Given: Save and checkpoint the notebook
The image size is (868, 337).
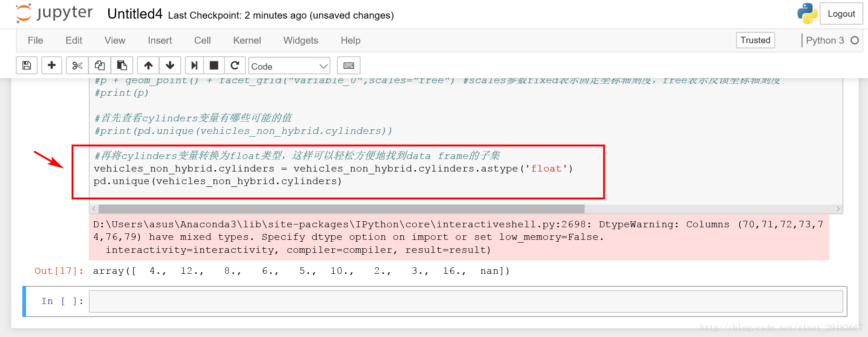Looking at the screenshot, I should click(x=27, y=66).
